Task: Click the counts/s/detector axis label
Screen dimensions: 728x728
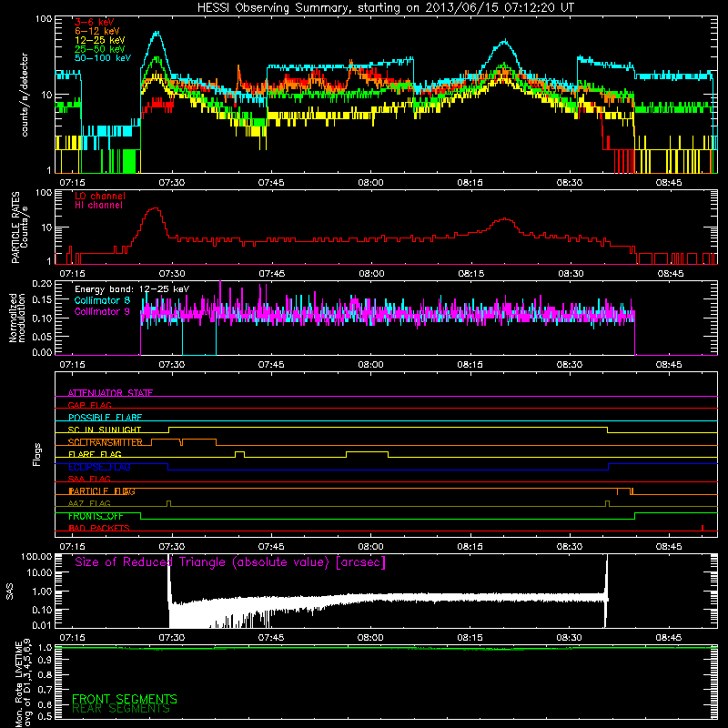Action: pos(25,95)
